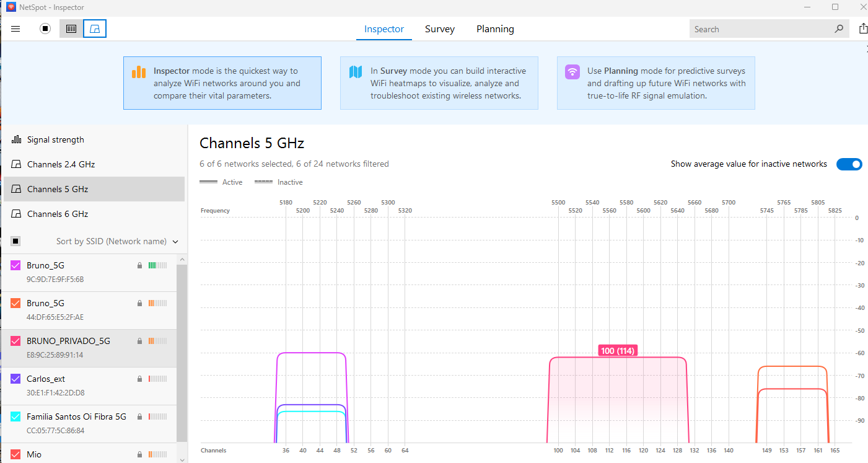Click the Planning mode WiFi icon
The width and height of the screenshot is (868, 463).
tap(572, 71)
